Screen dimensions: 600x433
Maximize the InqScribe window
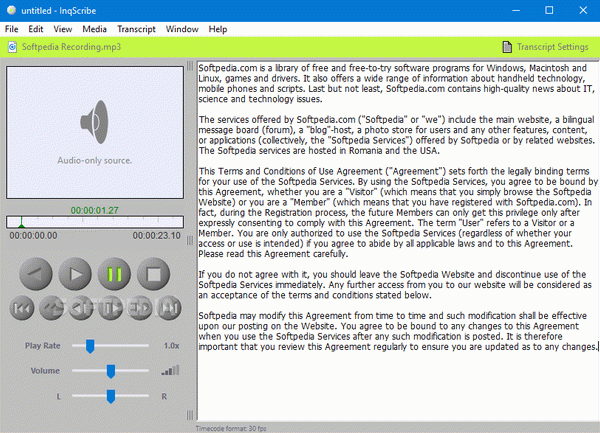549,10
